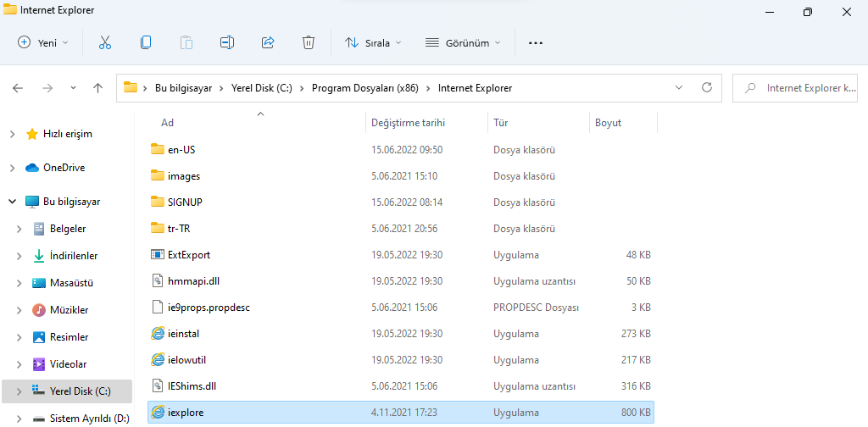The image size is (868, 427).
Task: Click date 5.06.2021 20:56 of tr-TR
Action: point(404,229)
